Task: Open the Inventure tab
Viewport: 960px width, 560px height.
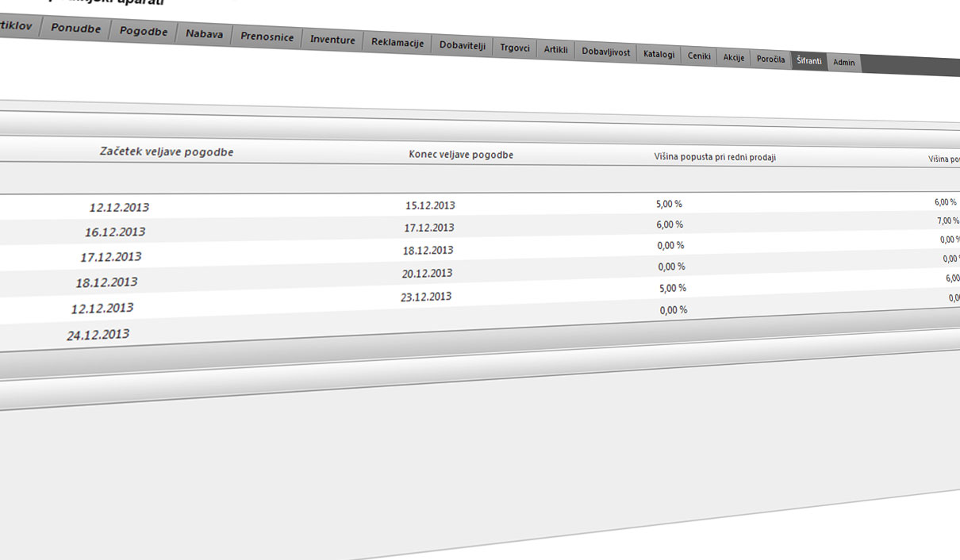Action: [x=332, y=40]
